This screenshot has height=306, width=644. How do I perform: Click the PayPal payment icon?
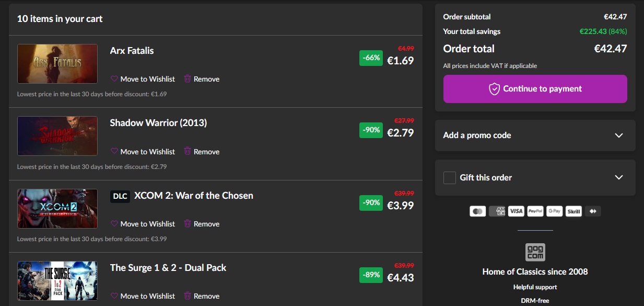(535, 211)
